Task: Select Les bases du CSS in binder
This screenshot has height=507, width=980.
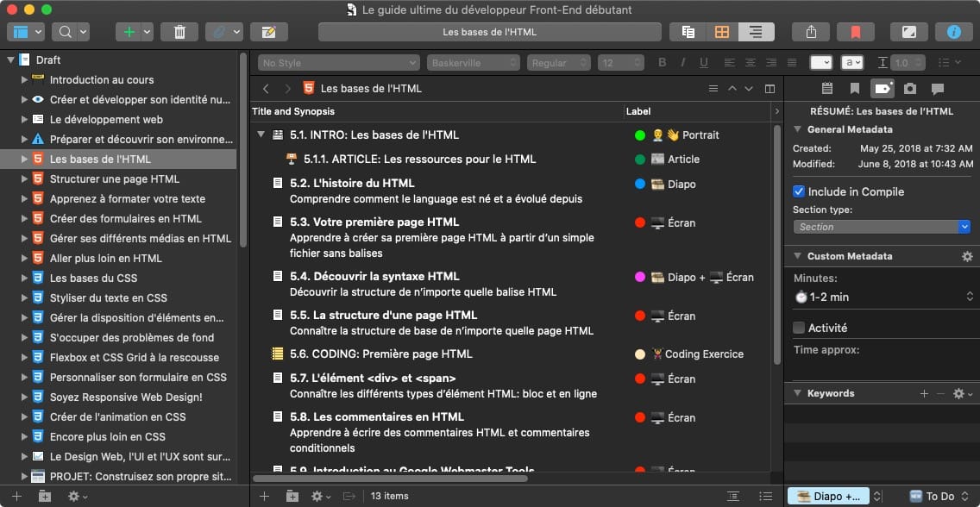Action: (x=93, y=278)
